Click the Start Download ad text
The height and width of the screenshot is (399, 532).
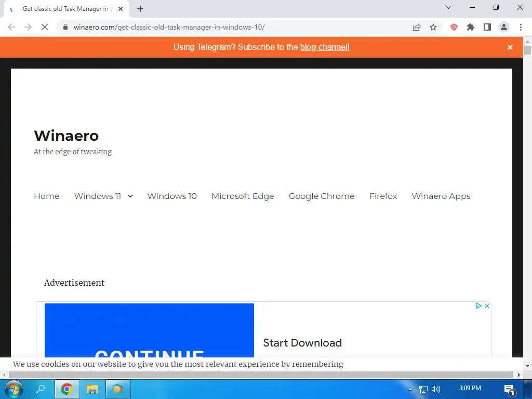point(302,343)
